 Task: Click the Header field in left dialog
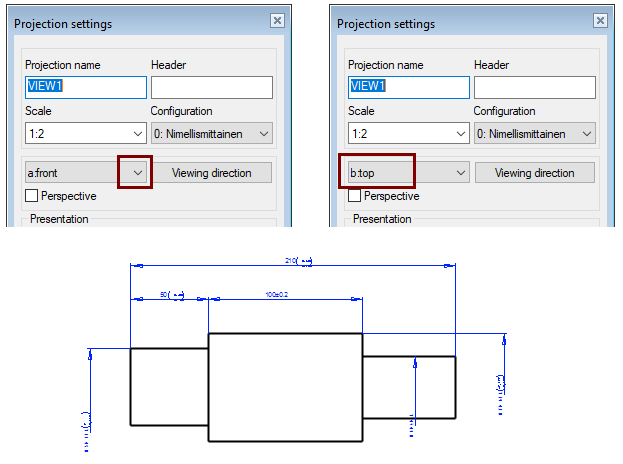pos(212,87)
